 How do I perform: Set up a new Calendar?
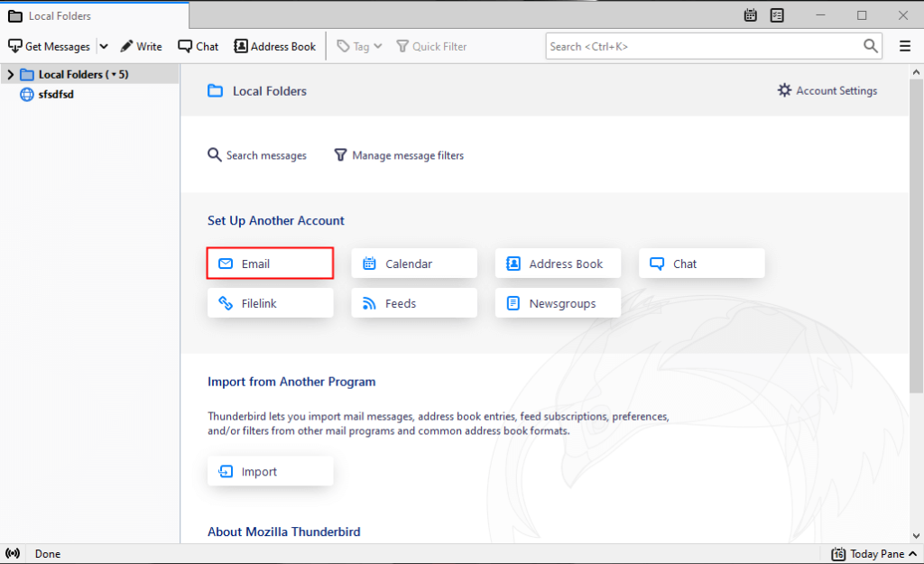(414, 264)
